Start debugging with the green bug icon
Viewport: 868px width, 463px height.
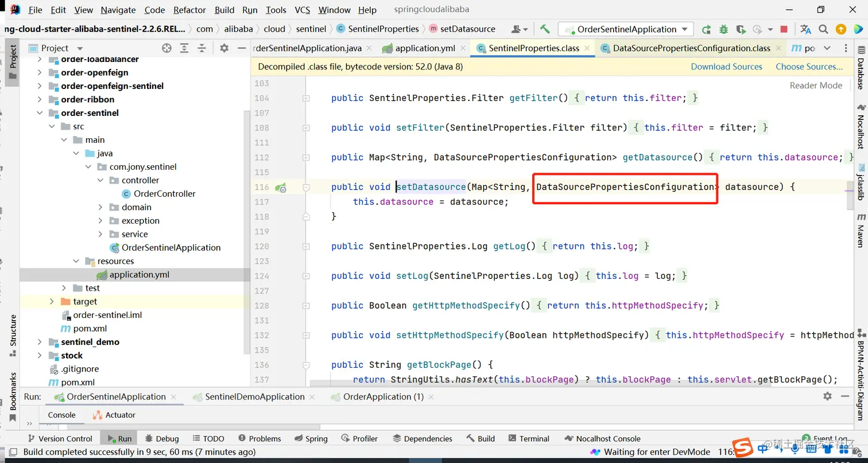[723, 29]
